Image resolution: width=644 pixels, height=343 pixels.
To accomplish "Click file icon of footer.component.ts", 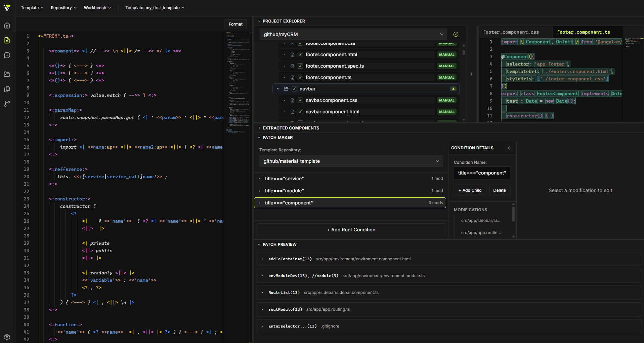I will pos(292,77).
